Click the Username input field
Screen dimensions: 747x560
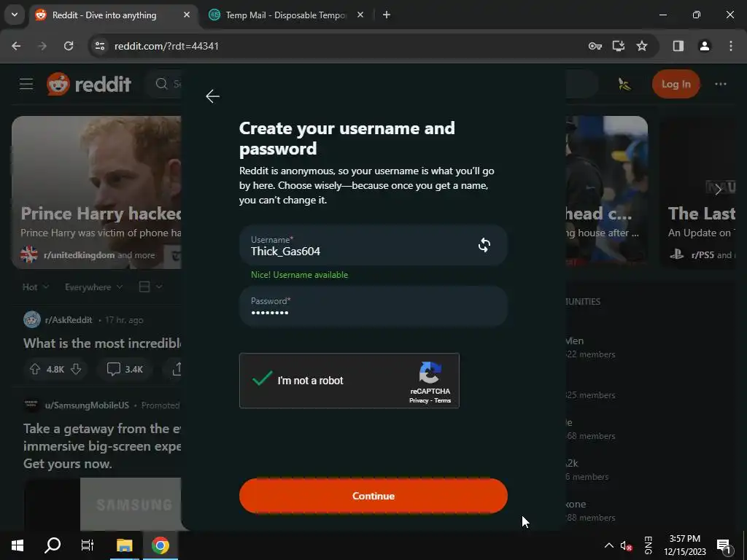(x=373, y=245)
